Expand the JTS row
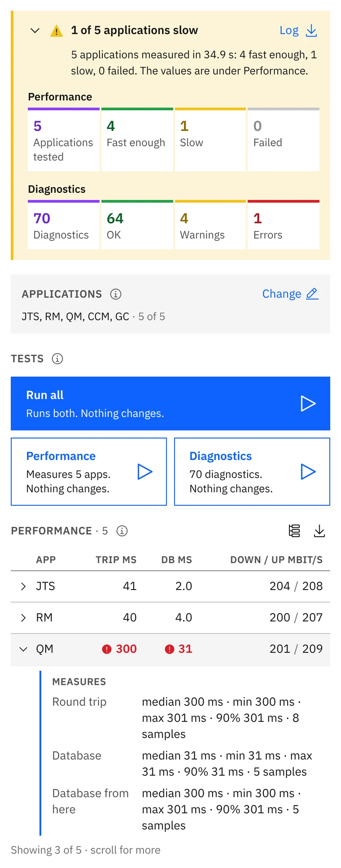 (23, 586)
